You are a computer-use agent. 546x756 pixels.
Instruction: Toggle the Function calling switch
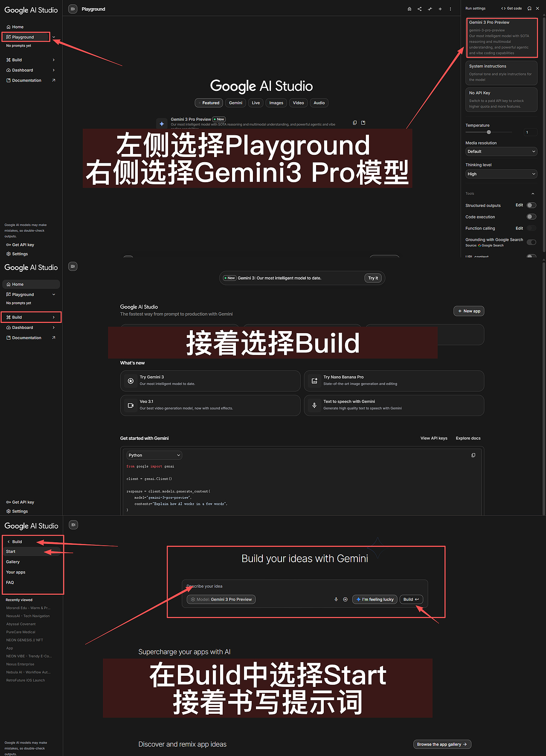point(531,228)
